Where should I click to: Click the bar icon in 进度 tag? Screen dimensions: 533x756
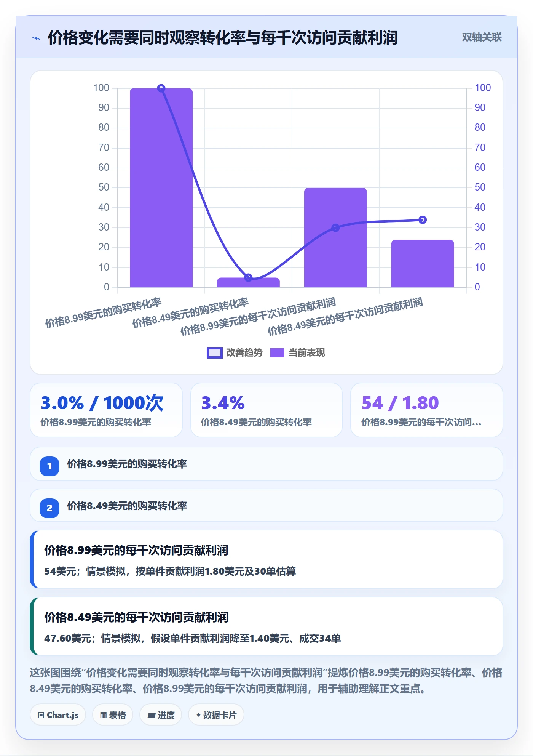tap(151, 716)
